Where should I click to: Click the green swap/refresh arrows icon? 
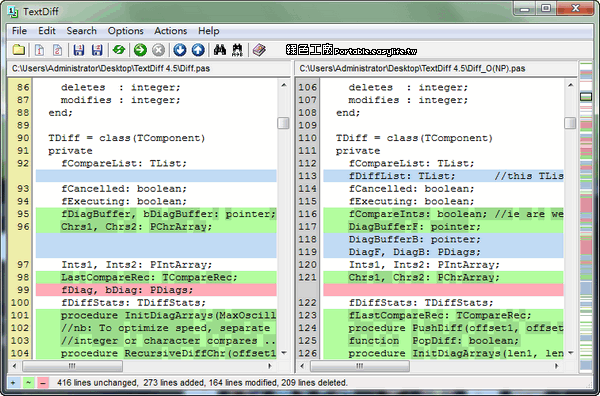pyautogui.click(x=119, y=50)
